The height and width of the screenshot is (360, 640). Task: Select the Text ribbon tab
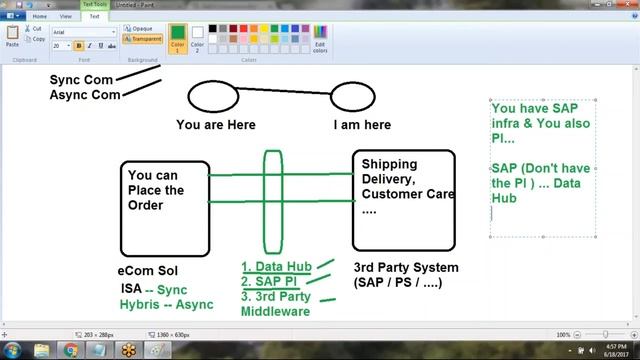click(94, 16)
